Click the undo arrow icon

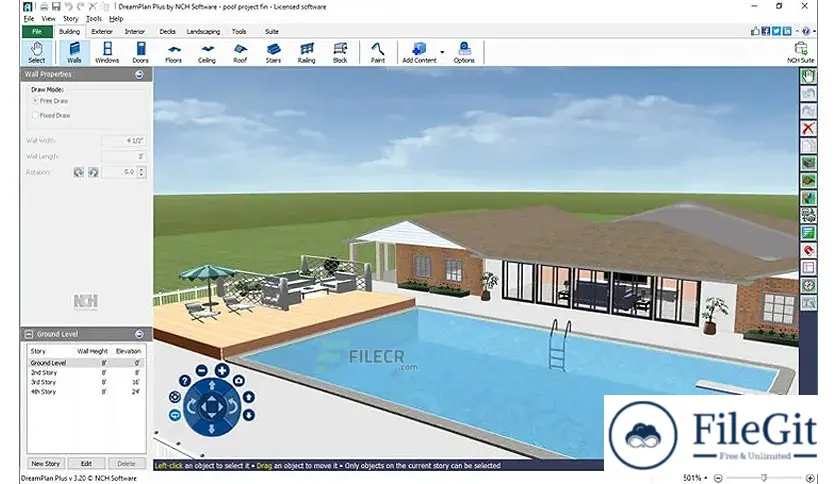pos(68,6)
